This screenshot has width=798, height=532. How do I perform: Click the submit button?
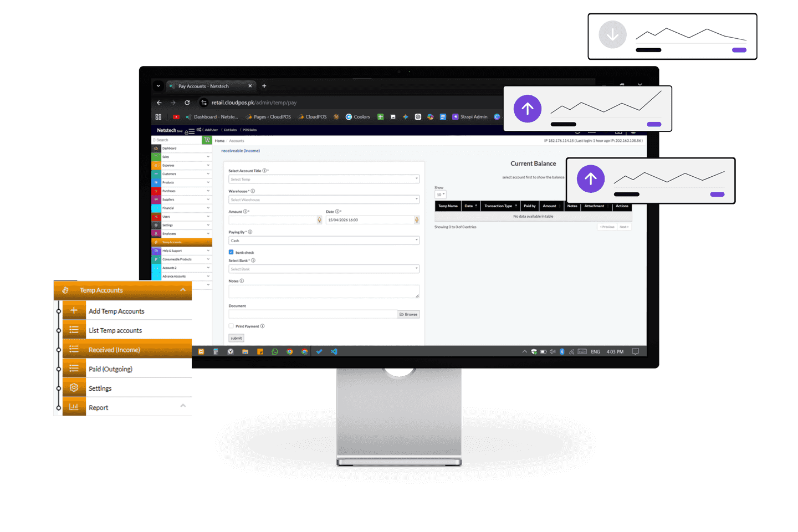click(x=237, y=338)
